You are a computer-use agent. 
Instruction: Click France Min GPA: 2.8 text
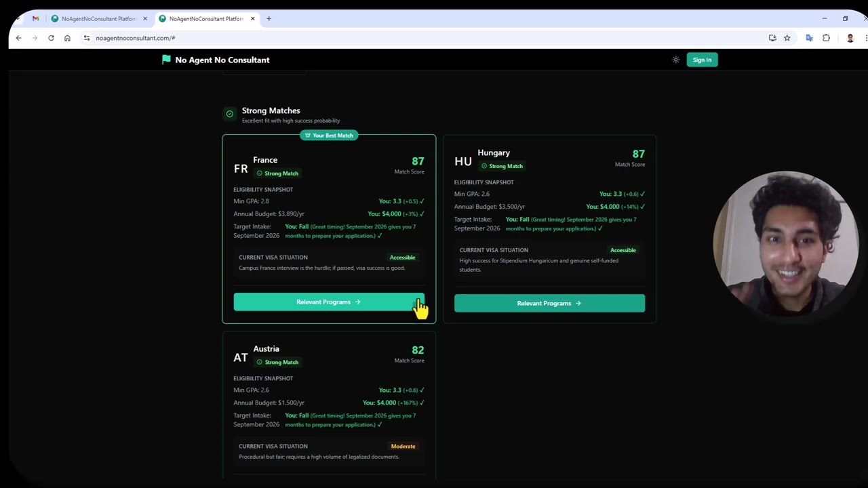[251, 201]
